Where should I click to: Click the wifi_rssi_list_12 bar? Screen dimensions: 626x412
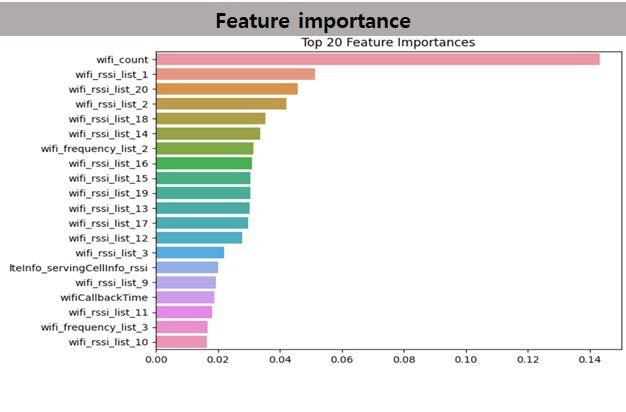(x=199, y=238)
